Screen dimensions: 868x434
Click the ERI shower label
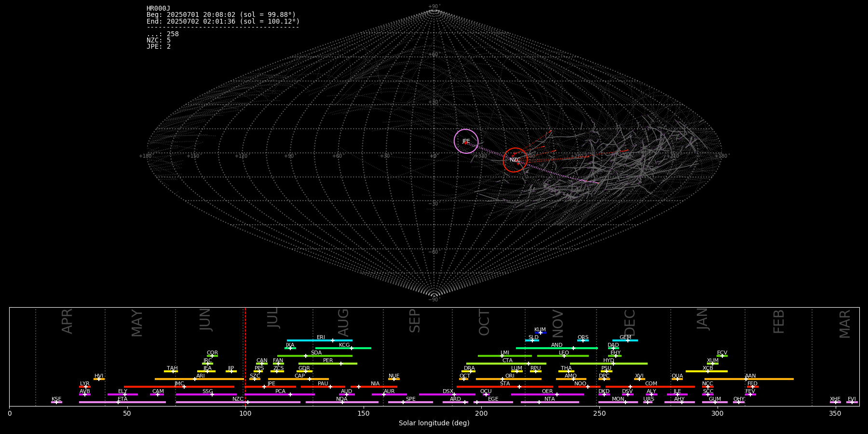(x=321, y=338)
